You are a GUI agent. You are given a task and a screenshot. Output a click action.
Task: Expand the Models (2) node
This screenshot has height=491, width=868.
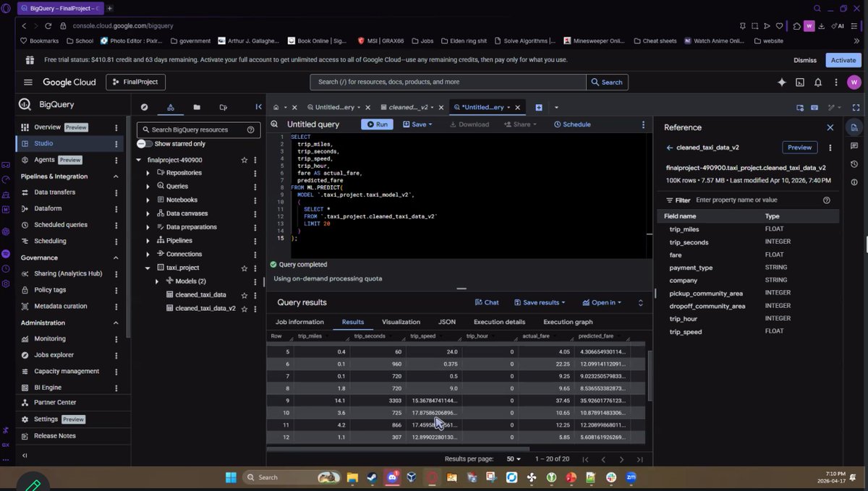pos(157,281)
